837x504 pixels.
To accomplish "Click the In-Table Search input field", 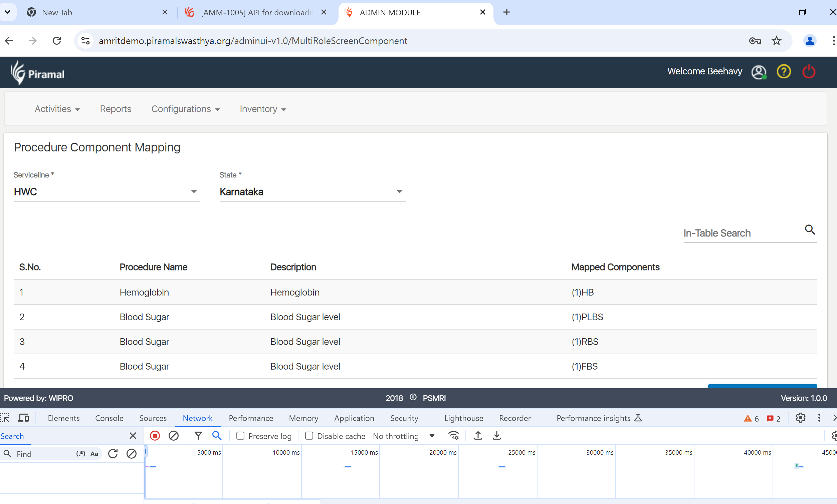I will [742, 233].
